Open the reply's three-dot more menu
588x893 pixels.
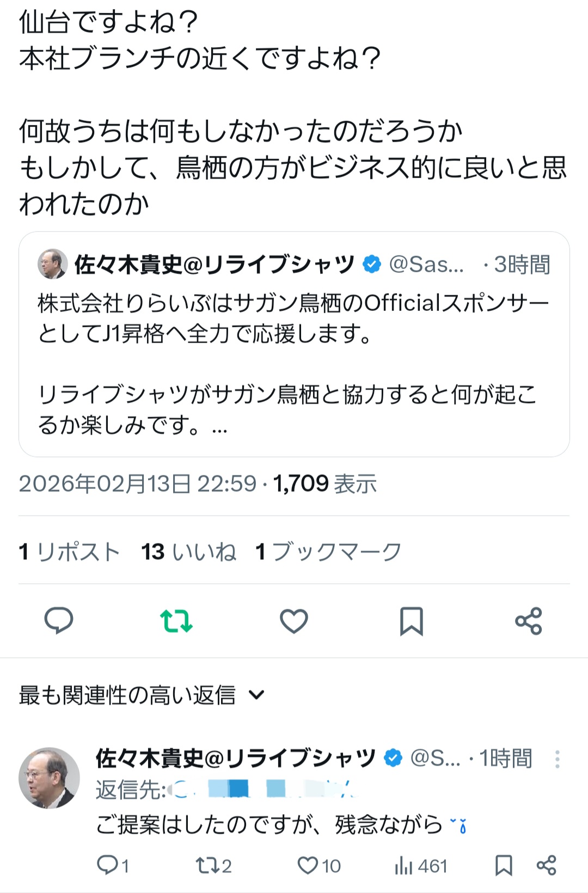pyautogui.click(x=557, y=759)
